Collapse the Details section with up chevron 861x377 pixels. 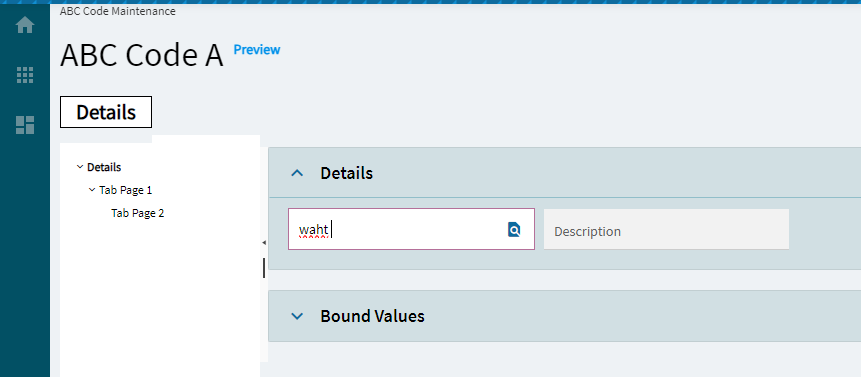pyautogui.click(x=297, y=173)
